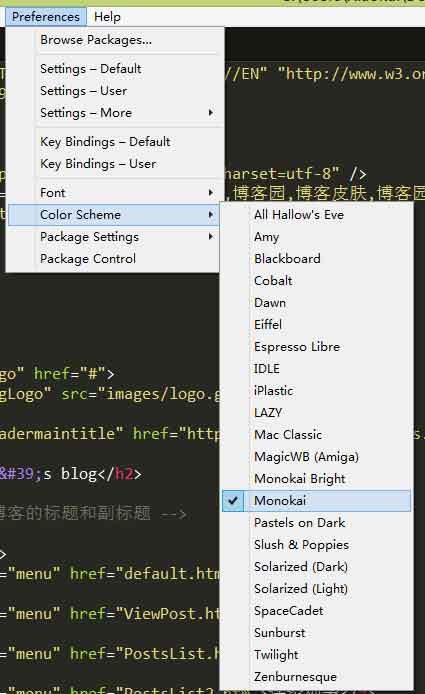Screen dimensions: 425x694
Task: Choose Browse Packages…
Action: 113,40
